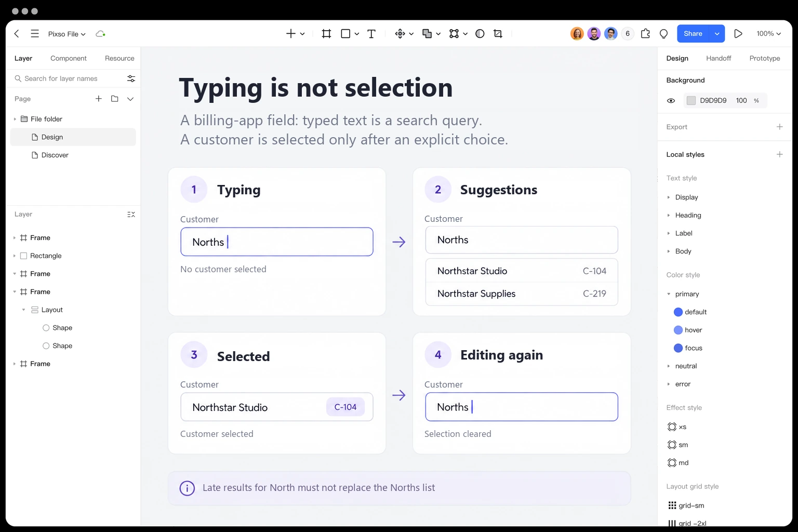This screenshot has width=798, height=532.
Task: Add a new Local style
Action: (x=779, y=154)
